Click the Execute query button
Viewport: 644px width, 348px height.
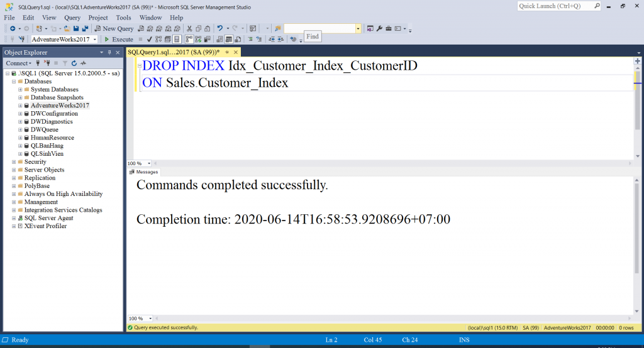(119, 39)
